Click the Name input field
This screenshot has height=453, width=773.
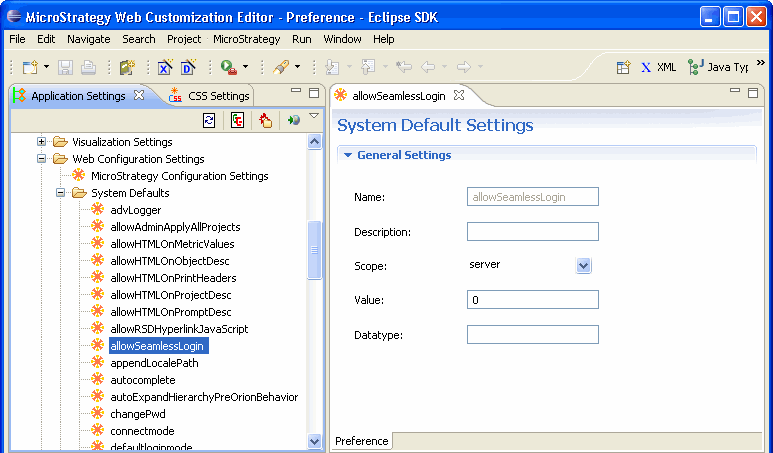[x=532, y=197]
